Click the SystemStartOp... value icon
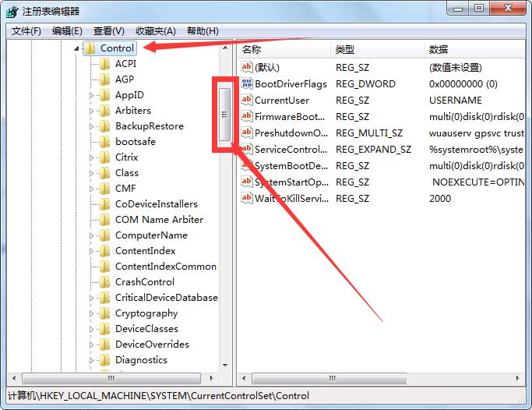Viewport: 532px width, 410px height. 247,182
